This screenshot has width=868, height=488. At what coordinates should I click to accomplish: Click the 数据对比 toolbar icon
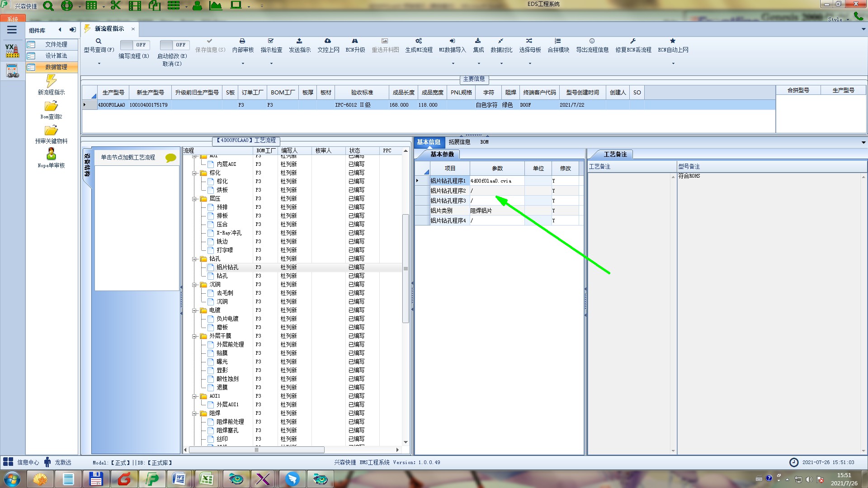(x=501, y=41)
